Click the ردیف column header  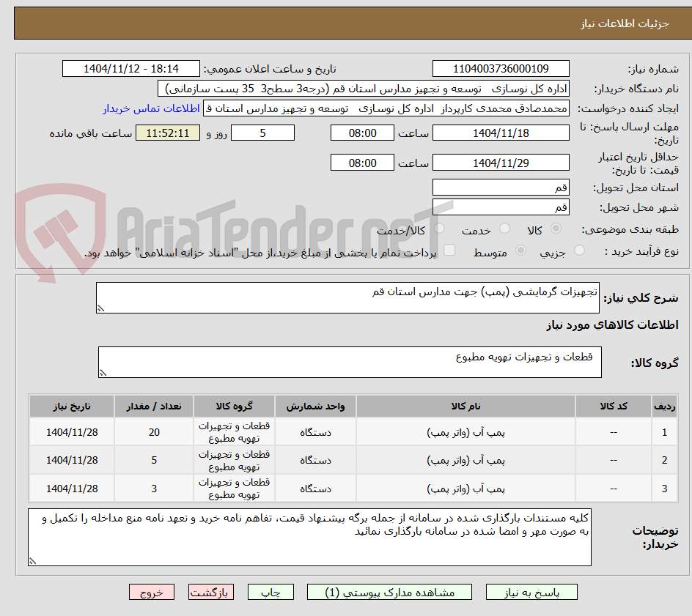(x=665, y=406)
